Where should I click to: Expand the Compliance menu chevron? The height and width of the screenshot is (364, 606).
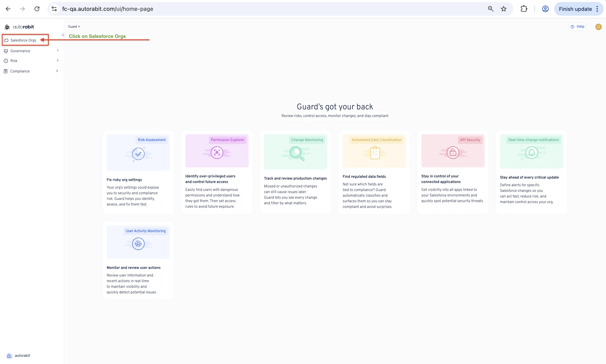(57, 71)
